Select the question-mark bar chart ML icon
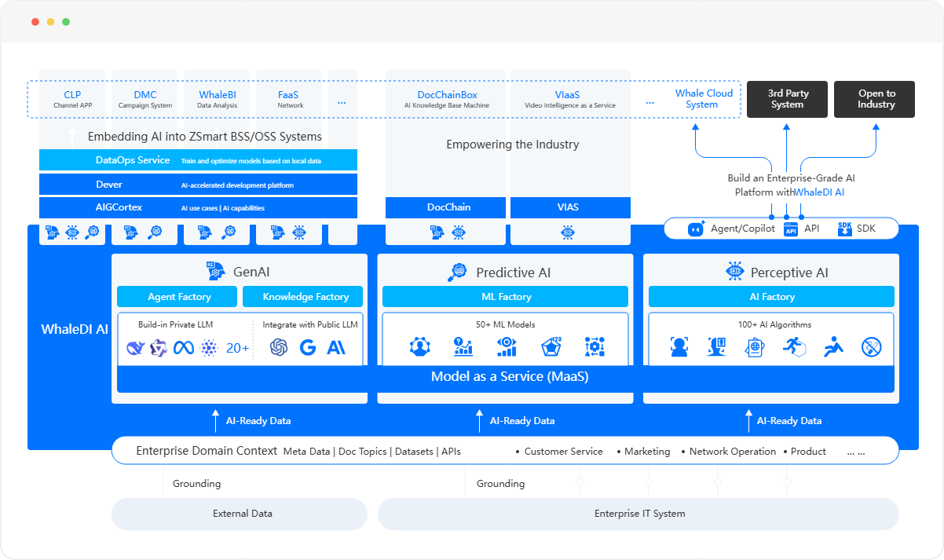This screenshot has width=944, height=560. pyautogui.click(x=463, y=346)
